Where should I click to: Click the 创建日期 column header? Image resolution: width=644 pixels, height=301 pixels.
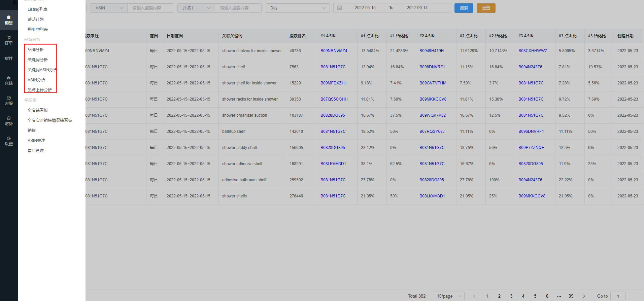pos(625,36)
